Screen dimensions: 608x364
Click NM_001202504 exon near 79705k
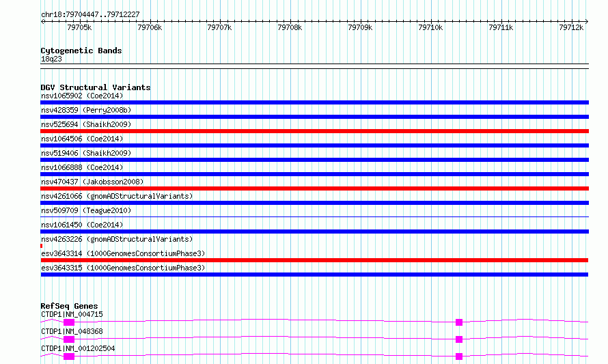pyautogui.click(x=69, y=356)
